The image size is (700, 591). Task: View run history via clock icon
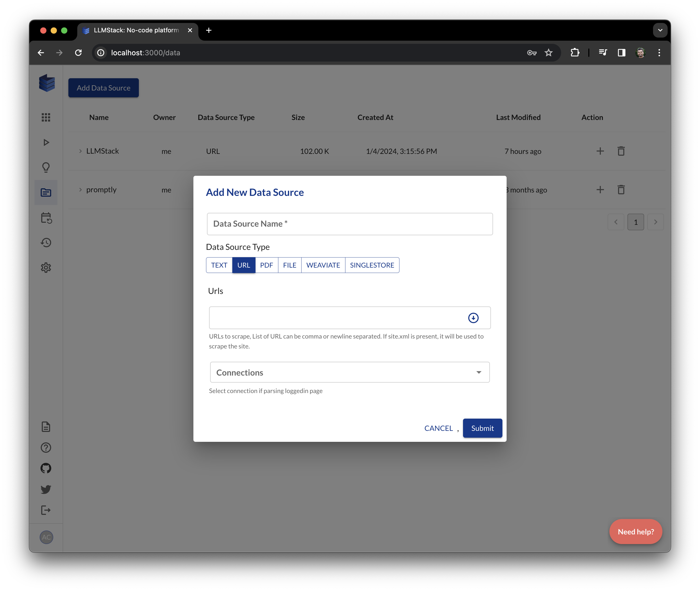tap(46, 243)
